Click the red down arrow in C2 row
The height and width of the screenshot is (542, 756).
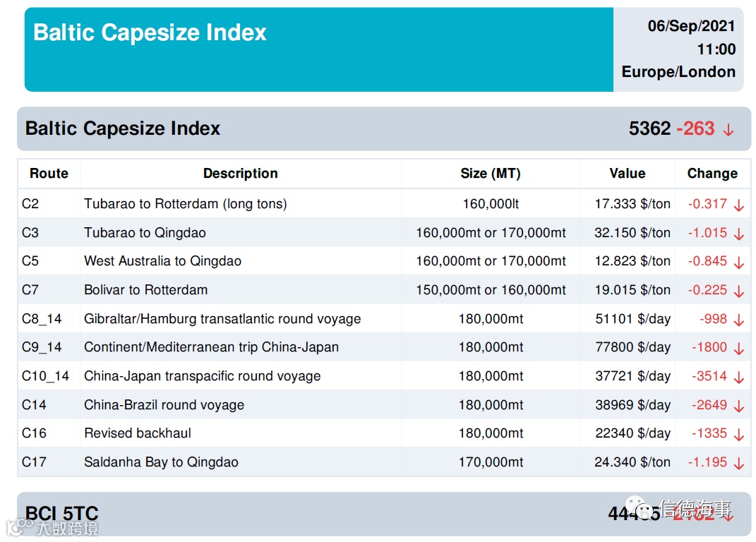coord(738,205)
